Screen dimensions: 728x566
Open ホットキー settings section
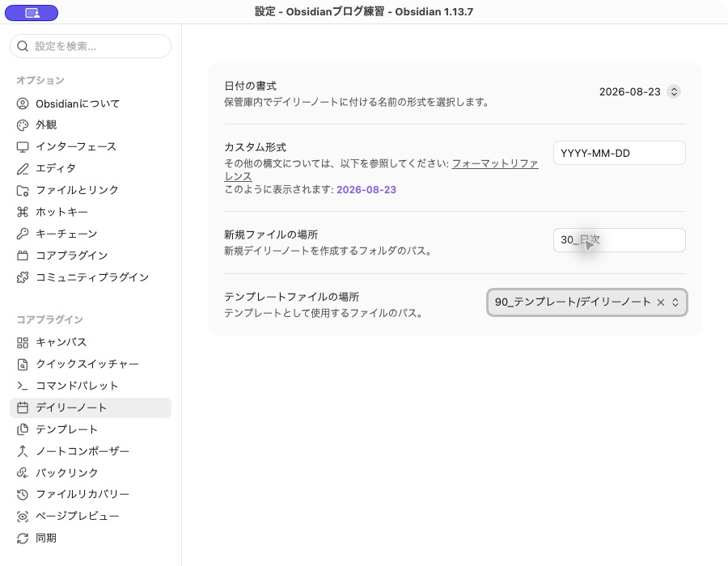pyautogui.click(x=91, y=212)
